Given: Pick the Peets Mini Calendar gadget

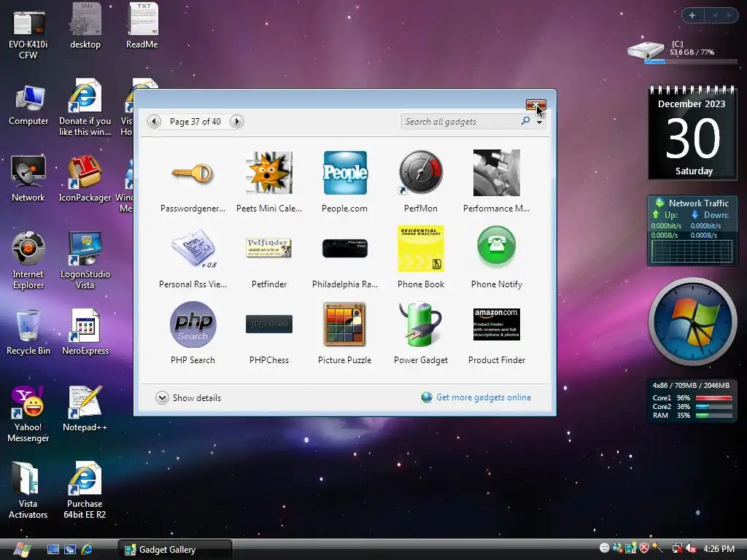Looking at the screenshot, I should click(x=268, y=173).
